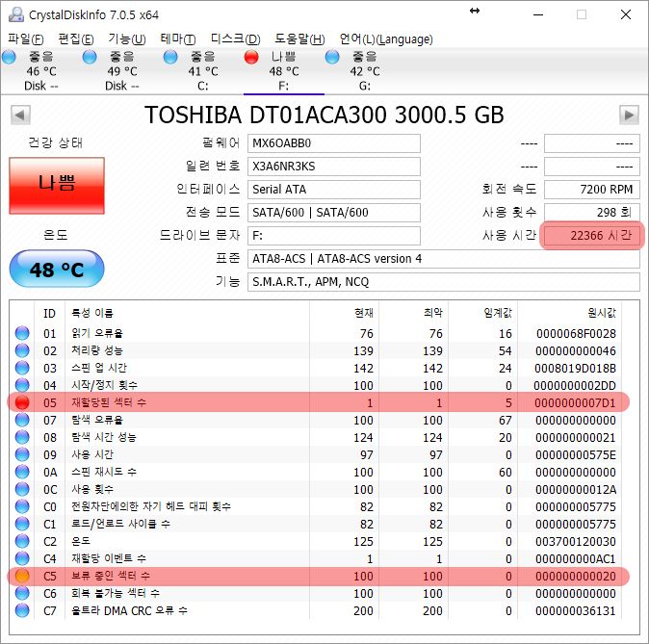Click the red 나쁨 health status button
Image resolution: width=649 pixels, height=644 pixels.
[x=57, y=186]
